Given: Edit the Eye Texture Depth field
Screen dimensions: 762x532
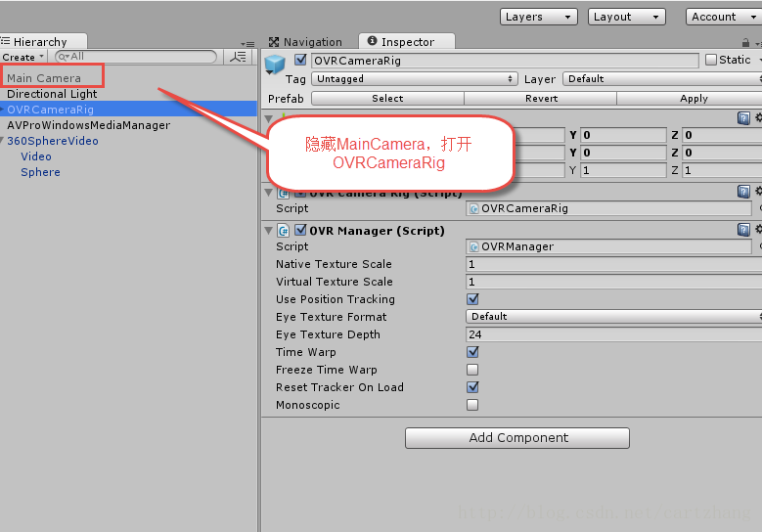Looking at the screenshot, I should (x=613, y=334).
